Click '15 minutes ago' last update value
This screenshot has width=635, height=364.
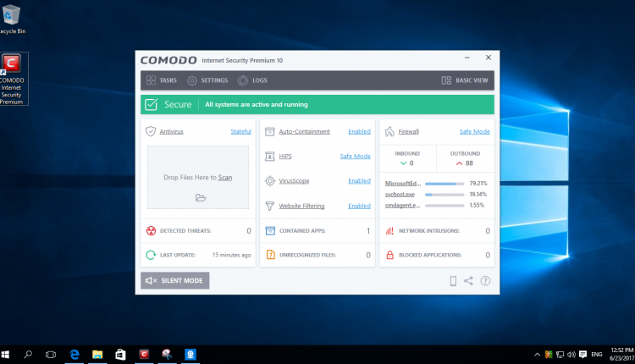[x=232, y=255]
